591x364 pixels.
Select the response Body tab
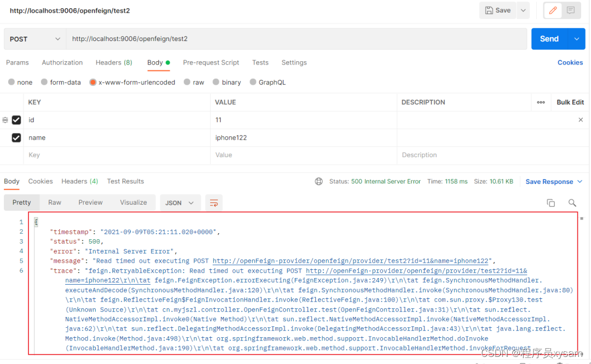tap(11, 181)
